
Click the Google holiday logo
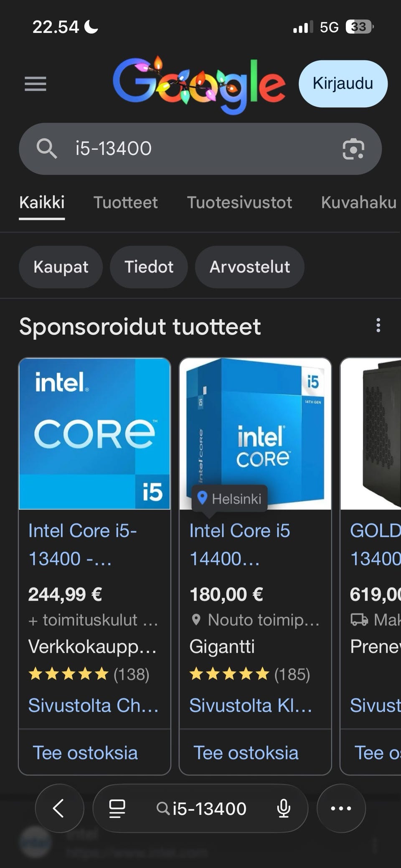pos(199,84)
